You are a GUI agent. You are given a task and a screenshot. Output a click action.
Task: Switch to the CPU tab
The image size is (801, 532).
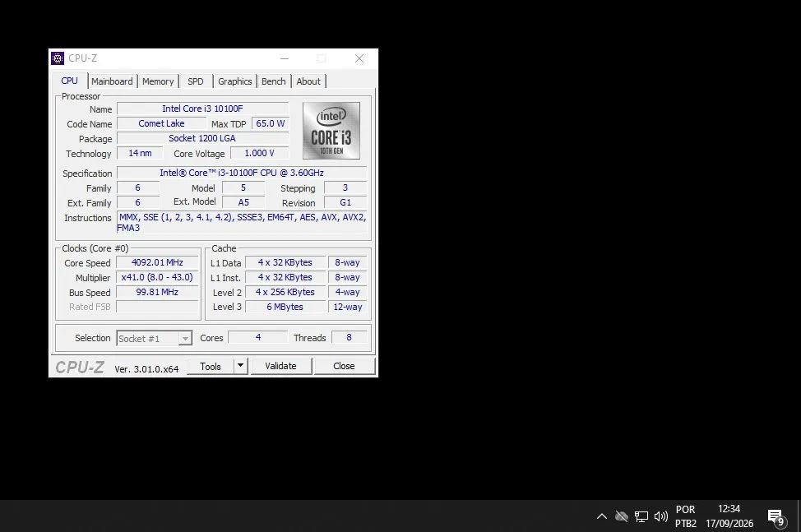(69, 81)
